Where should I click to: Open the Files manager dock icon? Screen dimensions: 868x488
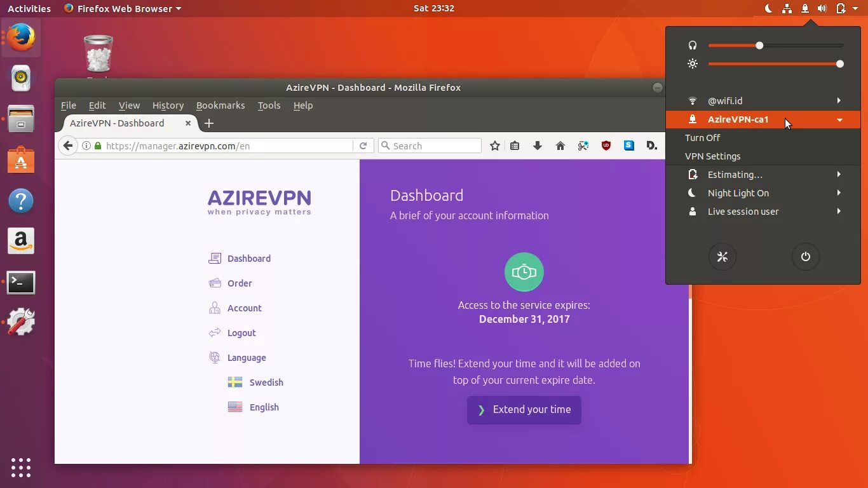pos(21,119)
